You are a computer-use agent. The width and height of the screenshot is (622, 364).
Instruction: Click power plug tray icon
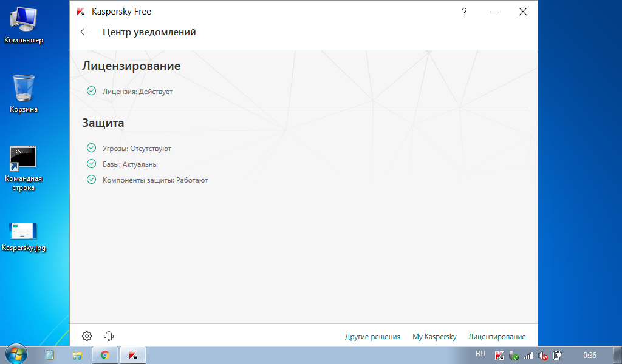[x=557, y=356]
